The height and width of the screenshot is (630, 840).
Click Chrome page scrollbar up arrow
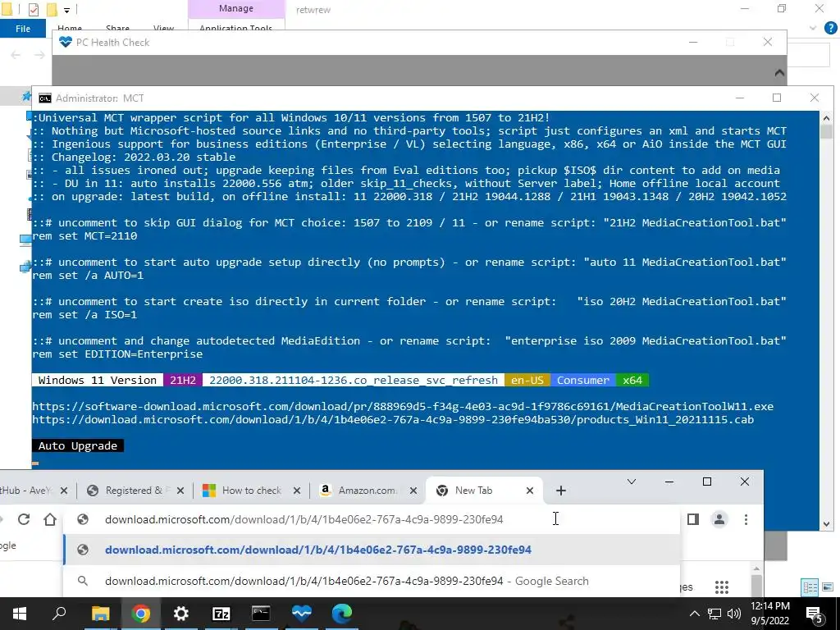pyautogui.click(x=756, y=569)
